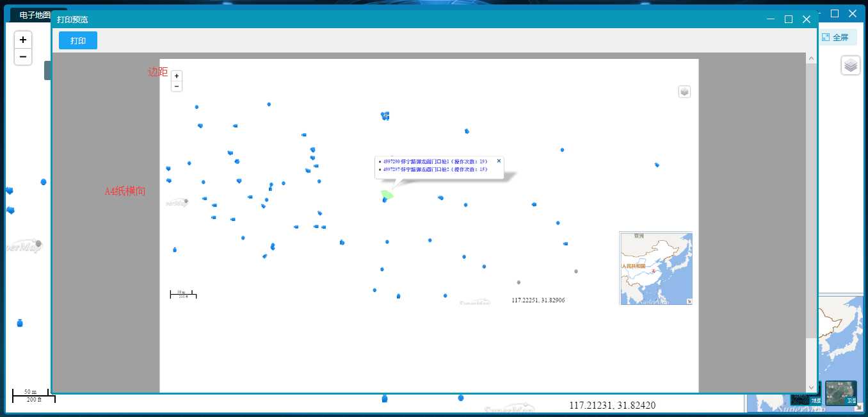This screenshot has height=417, width=868.
Task: Close the popup bubble on the map
Action: point(499,161)
